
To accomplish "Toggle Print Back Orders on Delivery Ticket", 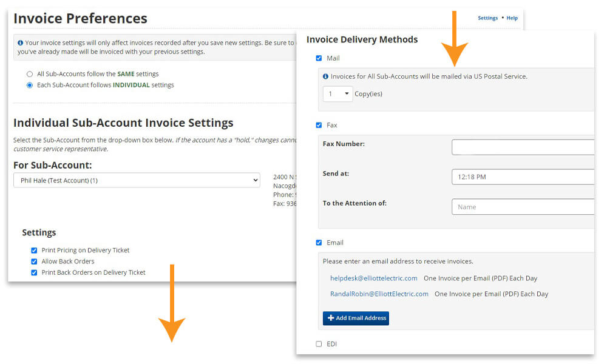I will pos(34,273).
